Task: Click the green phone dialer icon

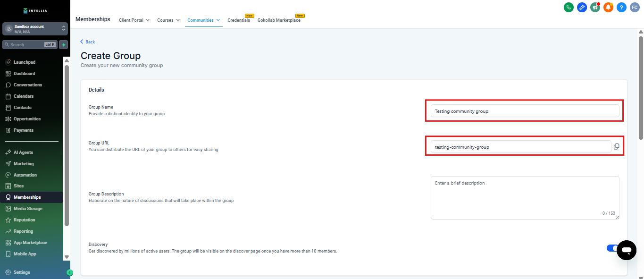Action: (569, 8)
